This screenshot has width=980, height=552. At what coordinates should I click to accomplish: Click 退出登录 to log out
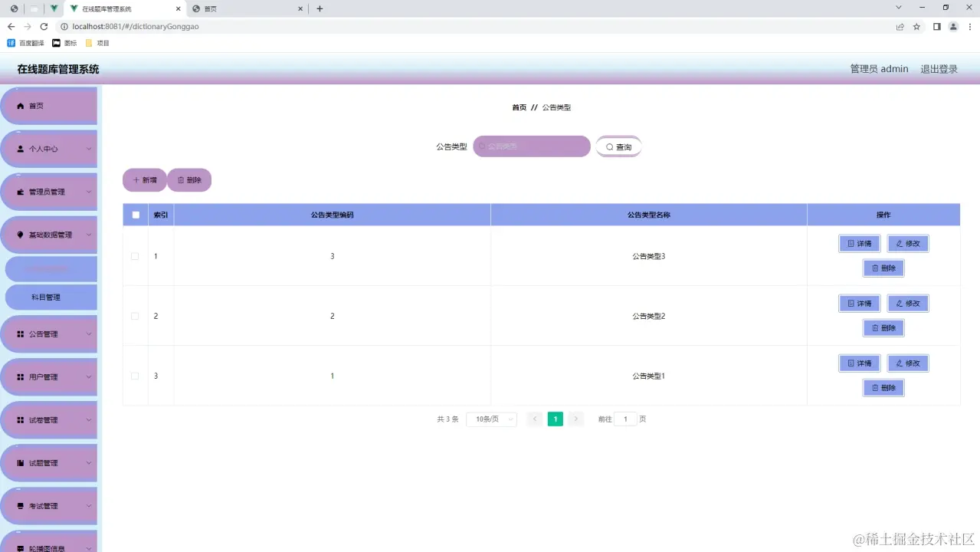tap(939, 69)
